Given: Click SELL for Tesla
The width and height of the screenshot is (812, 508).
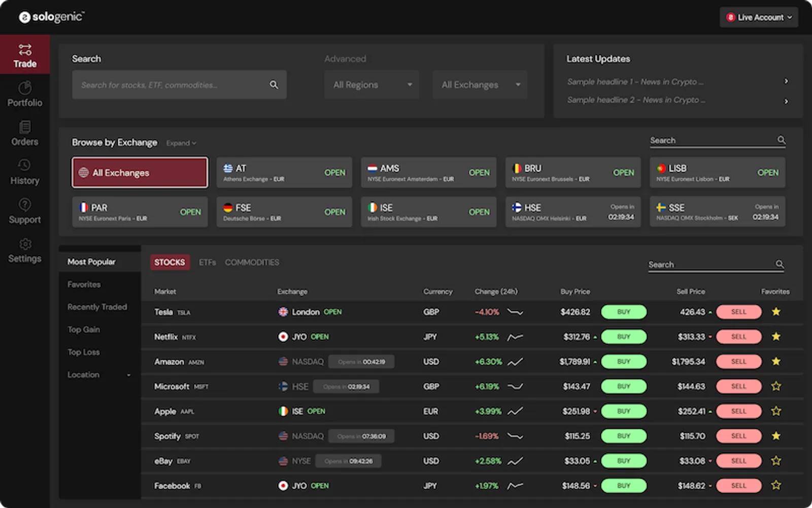Looking at the screenshot, I should (739, 312).
